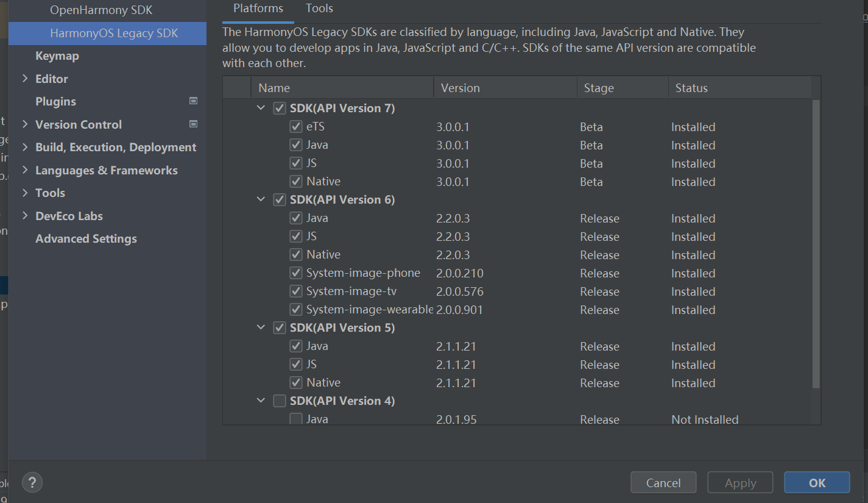Uncheck the SDK(API Version 7) checkbox
The width and height of the screenshot is (868, 503).
click(x=280, y=109)
